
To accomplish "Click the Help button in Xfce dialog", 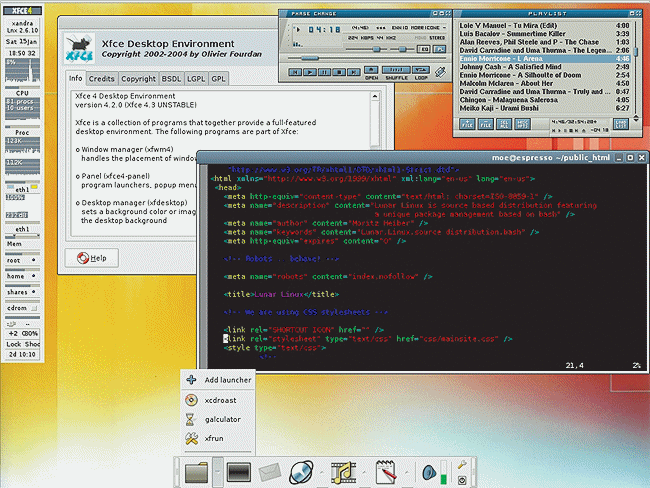I will click(x=92, y=258).
